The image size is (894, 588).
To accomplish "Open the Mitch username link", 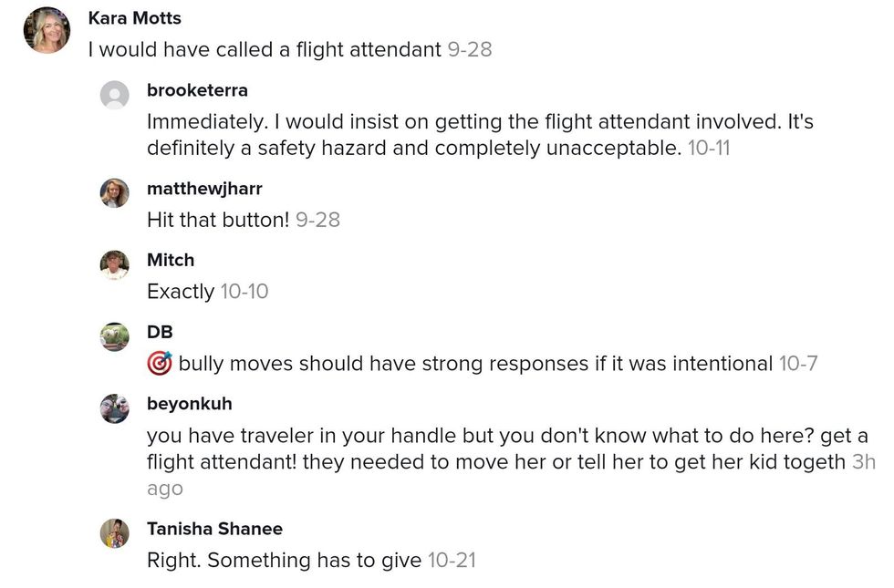I will pyautogui.click(x=171, y=260).
